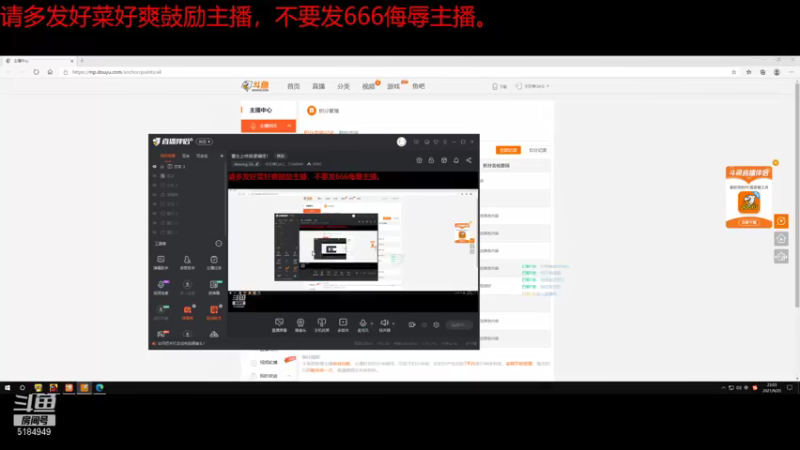
Task: Open the 分类 menu on Douyu
Action: tap(343, 86)
